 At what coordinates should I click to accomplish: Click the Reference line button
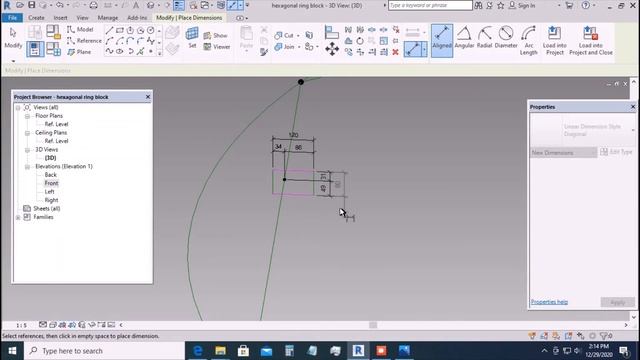(x=84, y=41)
